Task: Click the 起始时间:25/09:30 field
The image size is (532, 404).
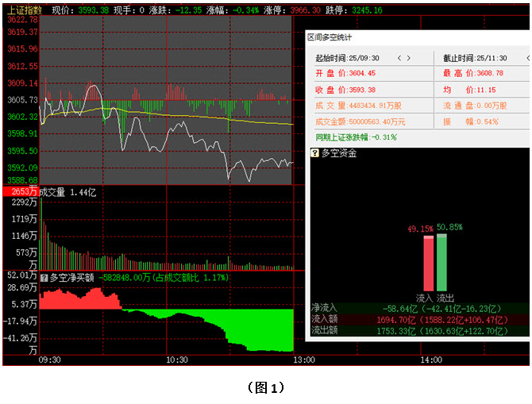Action: [347, 58]
